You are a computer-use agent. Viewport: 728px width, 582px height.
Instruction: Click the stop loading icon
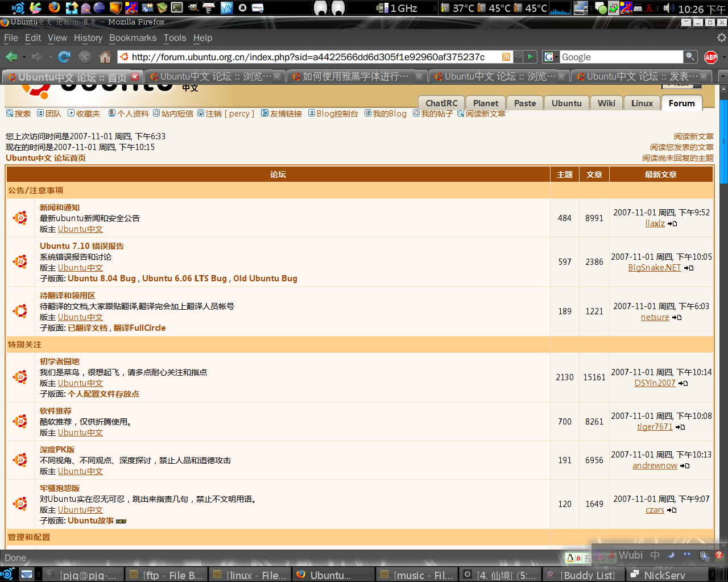(x=85, y=57)
